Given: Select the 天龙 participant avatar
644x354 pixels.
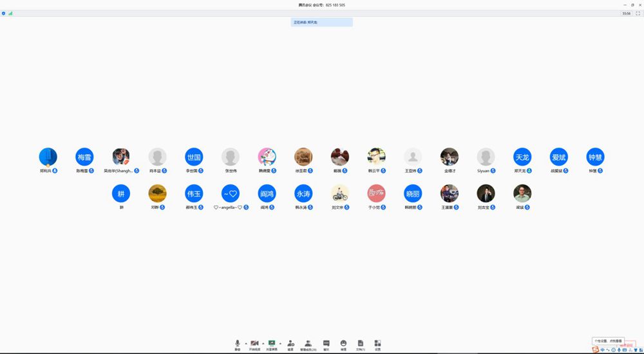Looking at the screenshot, I should click(x=522, y=157).
